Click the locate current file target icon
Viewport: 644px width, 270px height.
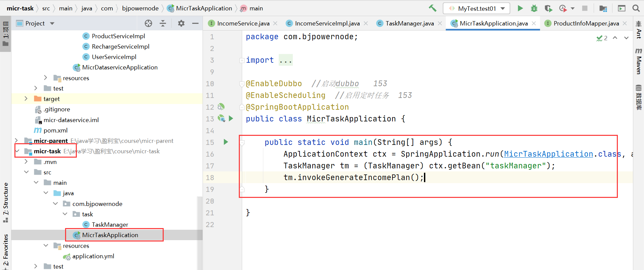click(148, 23)
